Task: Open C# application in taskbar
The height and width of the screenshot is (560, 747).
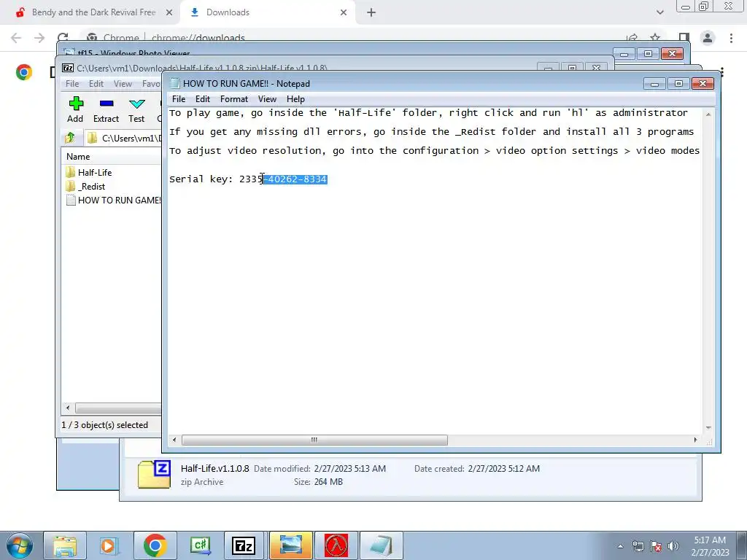Action: click(x=200, y=545)
